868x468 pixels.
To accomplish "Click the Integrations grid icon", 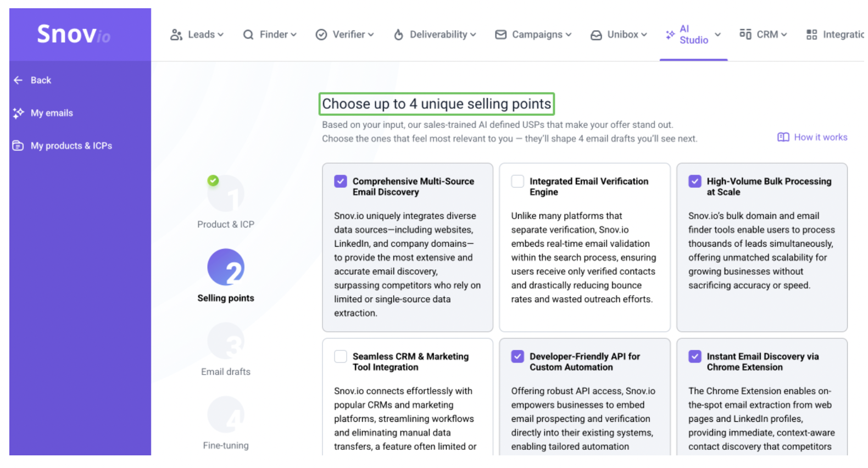I will (x=812, y=35).
